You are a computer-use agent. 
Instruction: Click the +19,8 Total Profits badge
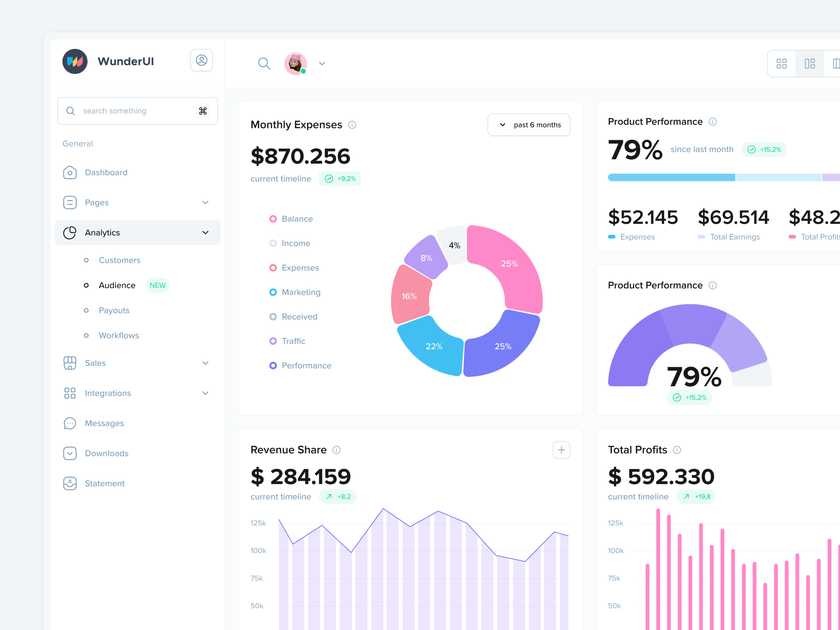pos(696,497)
